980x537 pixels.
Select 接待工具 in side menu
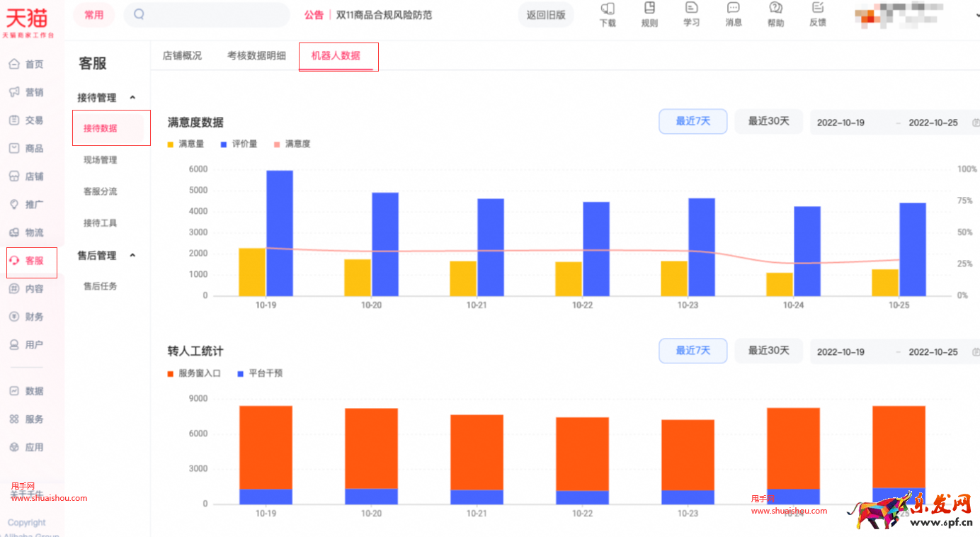tap(101, 223)
